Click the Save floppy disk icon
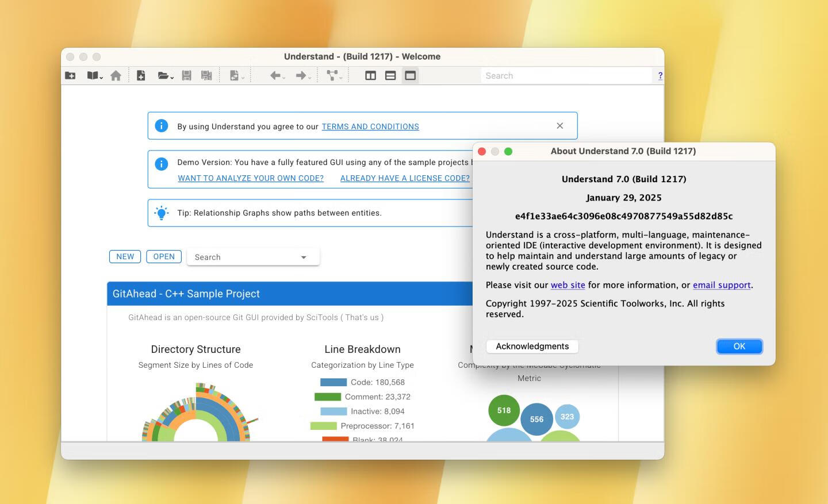 coord(186,75)
